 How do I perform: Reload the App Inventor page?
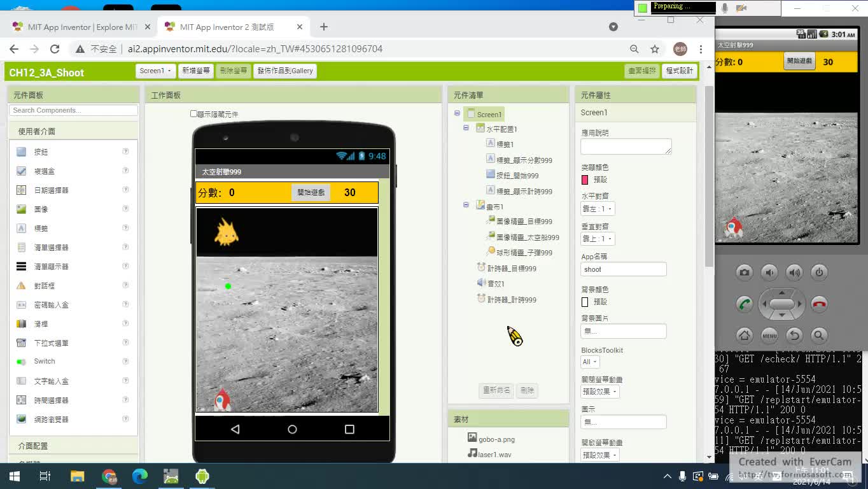55,49
